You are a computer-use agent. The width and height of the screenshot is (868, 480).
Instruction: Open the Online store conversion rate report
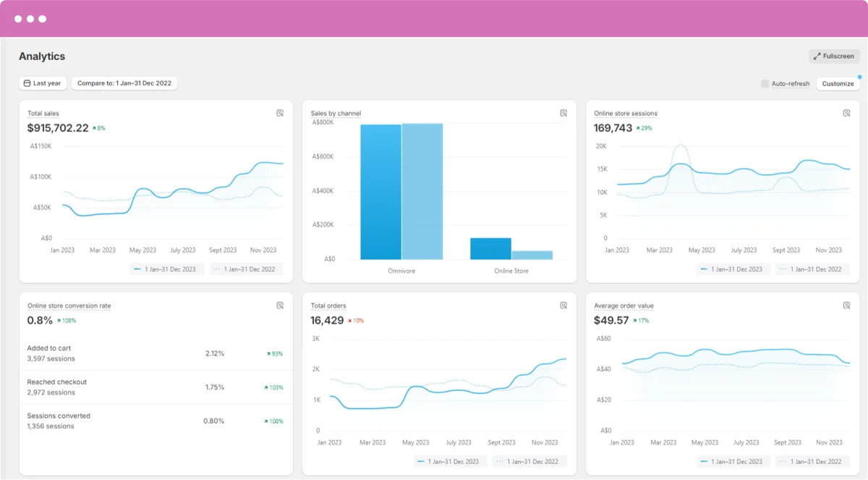(x=68, y=306)
